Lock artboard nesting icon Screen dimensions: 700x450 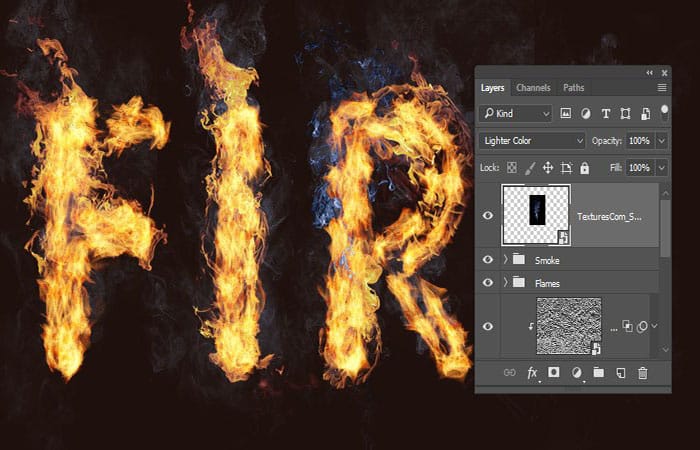pyautogui.click(x=566, y=167)
